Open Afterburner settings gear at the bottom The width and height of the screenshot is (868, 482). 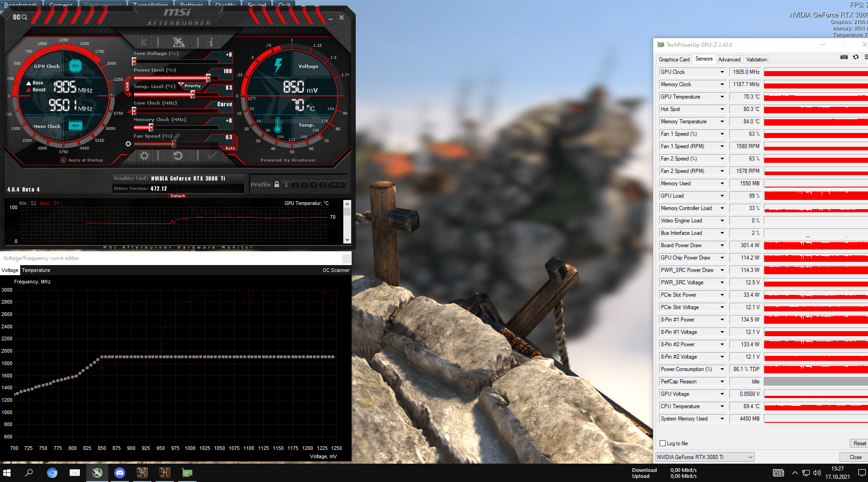[144, 155]
